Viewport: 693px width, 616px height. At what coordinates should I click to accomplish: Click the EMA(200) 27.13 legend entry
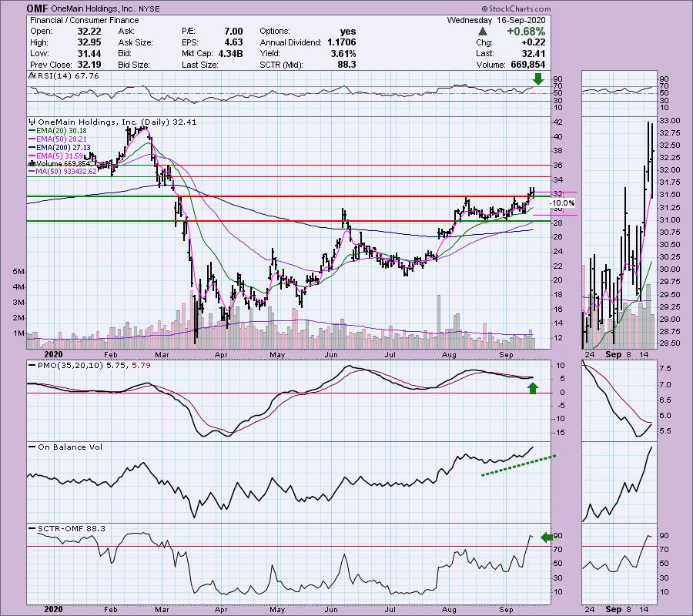tap(63, 148)
